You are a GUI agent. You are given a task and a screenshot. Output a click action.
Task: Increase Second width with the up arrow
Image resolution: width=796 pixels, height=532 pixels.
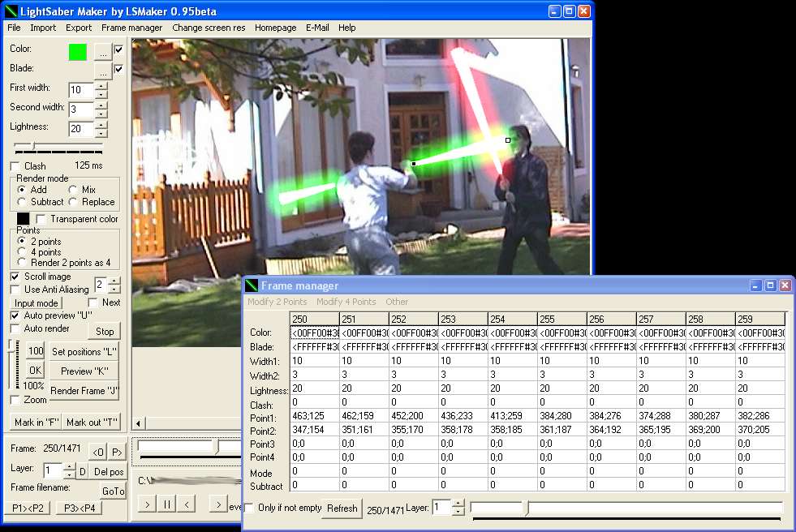(101, 105)
